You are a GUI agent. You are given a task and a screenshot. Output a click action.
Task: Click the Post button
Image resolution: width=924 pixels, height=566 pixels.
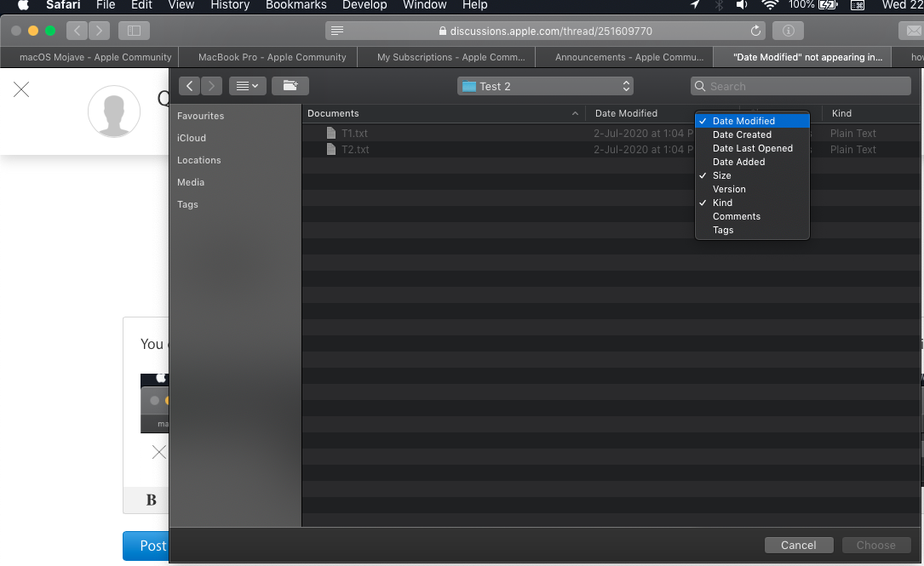146,546
